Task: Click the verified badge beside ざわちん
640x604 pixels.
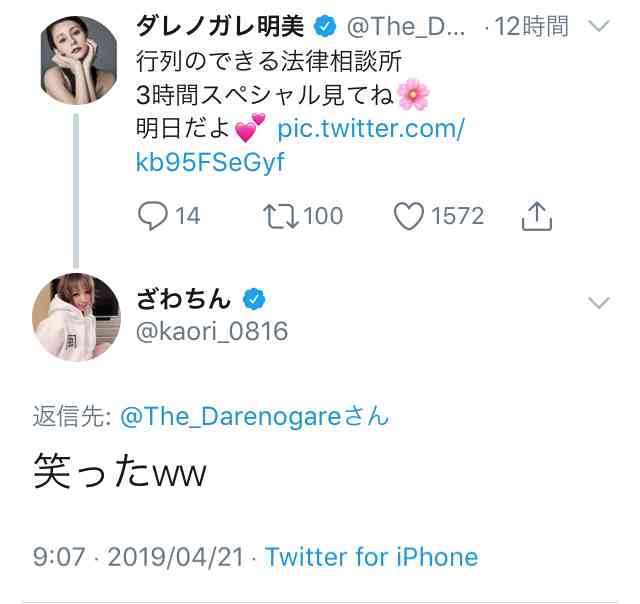Action: [x=255, y=299]
